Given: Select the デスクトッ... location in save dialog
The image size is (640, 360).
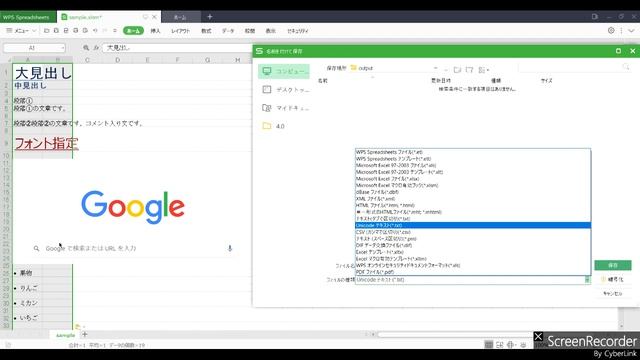Looking at the screenshot, I should pos(284,89).
